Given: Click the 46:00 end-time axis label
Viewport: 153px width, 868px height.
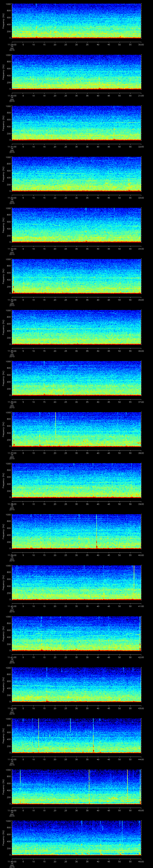Looking at the screenshot, I should coord(141,861).
